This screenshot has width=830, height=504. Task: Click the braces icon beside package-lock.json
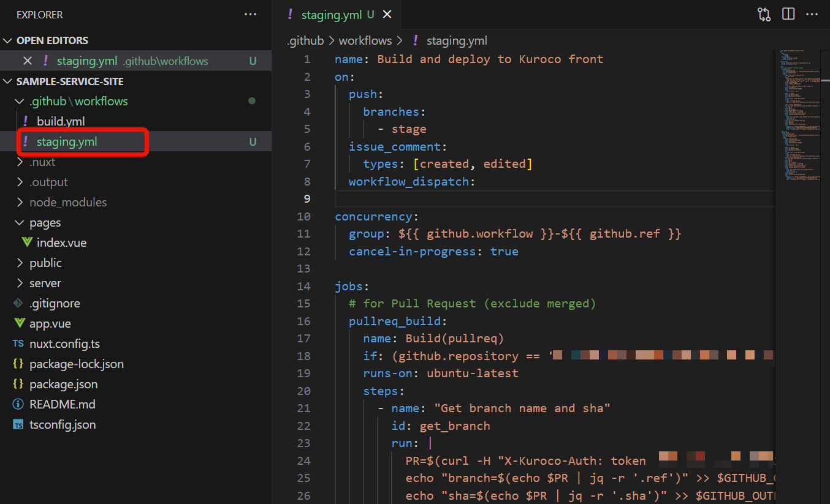coord(18,364)
